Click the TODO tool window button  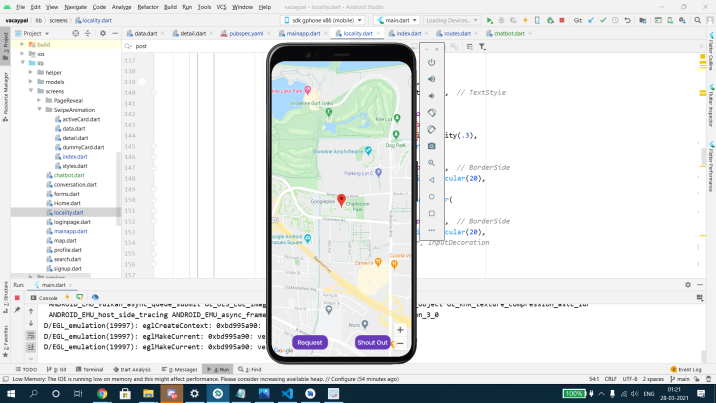pos(26,369)
